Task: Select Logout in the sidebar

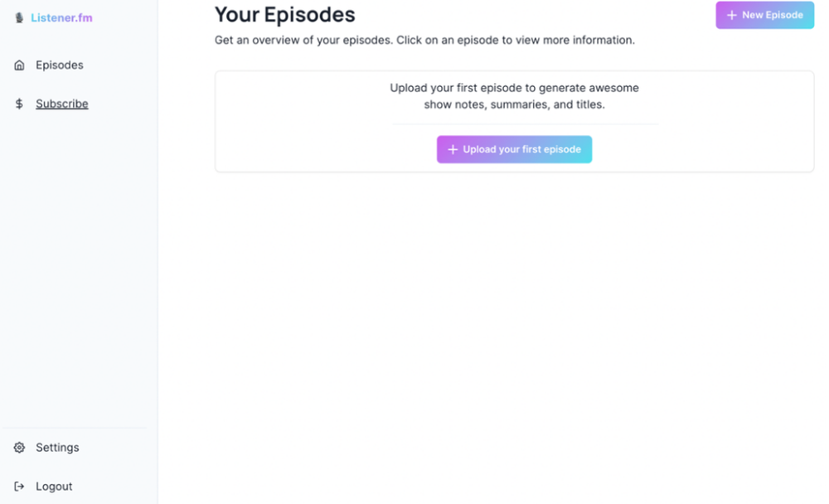Action: pyautogui.click(x=54, y=487)
